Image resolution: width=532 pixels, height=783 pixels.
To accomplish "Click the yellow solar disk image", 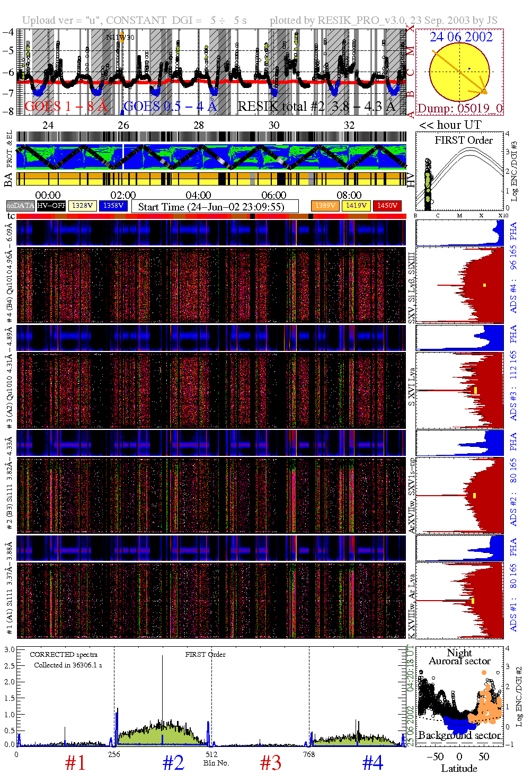I will point(459,72).
